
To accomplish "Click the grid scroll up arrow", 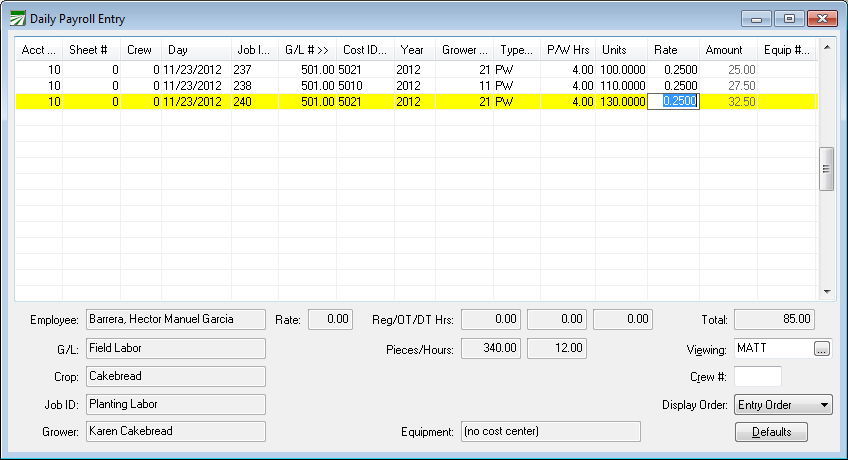I will click(827, 47).
